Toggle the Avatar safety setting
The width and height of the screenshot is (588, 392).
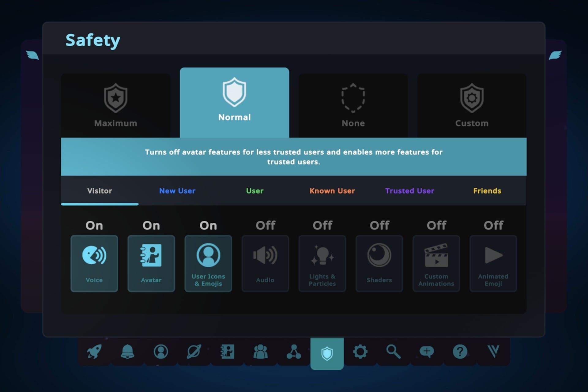151,263
